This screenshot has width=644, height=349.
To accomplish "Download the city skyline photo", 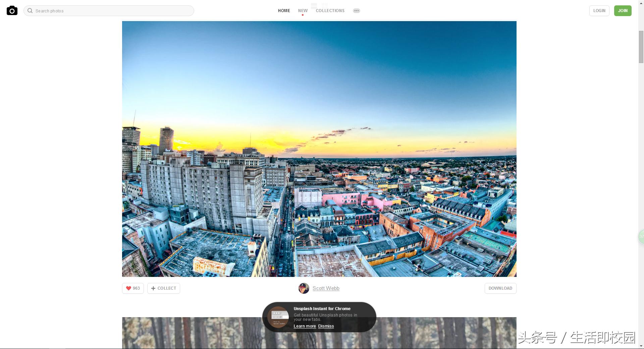I will coord(500,288).
